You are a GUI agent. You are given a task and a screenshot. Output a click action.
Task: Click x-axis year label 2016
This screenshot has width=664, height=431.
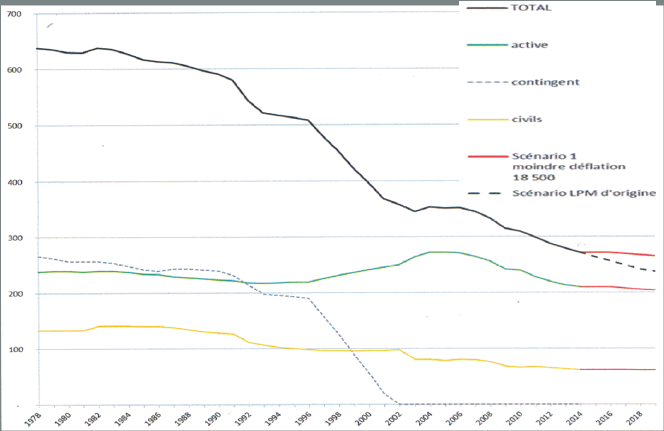604,418
